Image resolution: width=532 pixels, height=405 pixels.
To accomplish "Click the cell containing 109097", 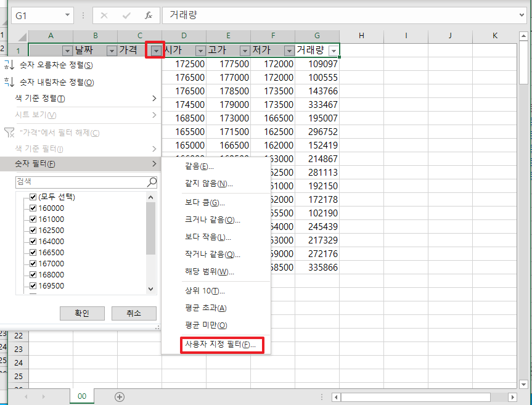I will click(317, 63).
